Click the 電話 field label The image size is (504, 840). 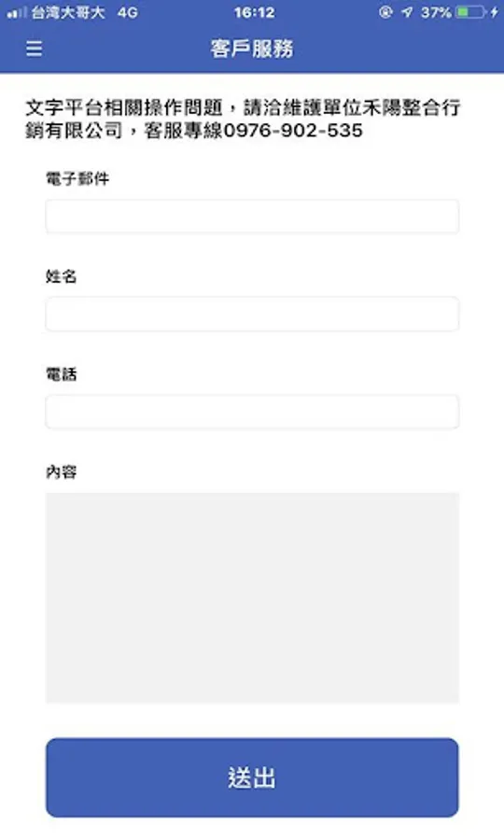pos(62,374)
